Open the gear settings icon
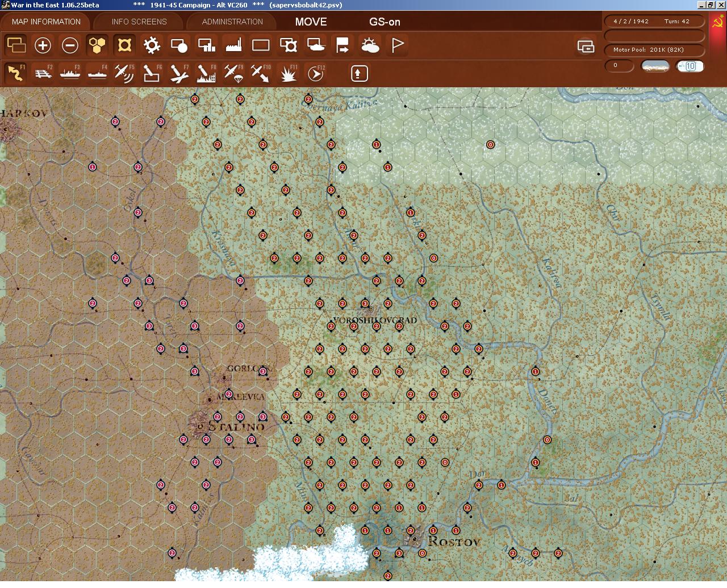Viewport: 727px width, 588px height. click(x=152, y=45)
